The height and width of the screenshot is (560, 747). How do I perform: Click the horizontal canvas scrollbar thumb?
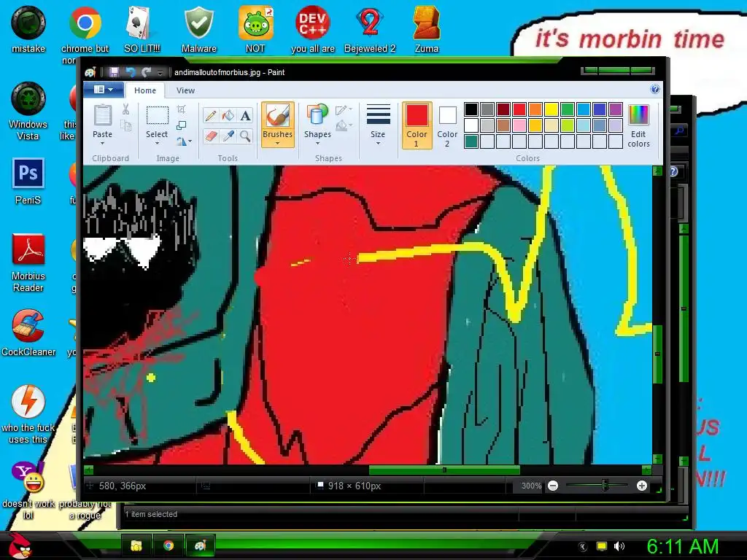pos(444,470)
